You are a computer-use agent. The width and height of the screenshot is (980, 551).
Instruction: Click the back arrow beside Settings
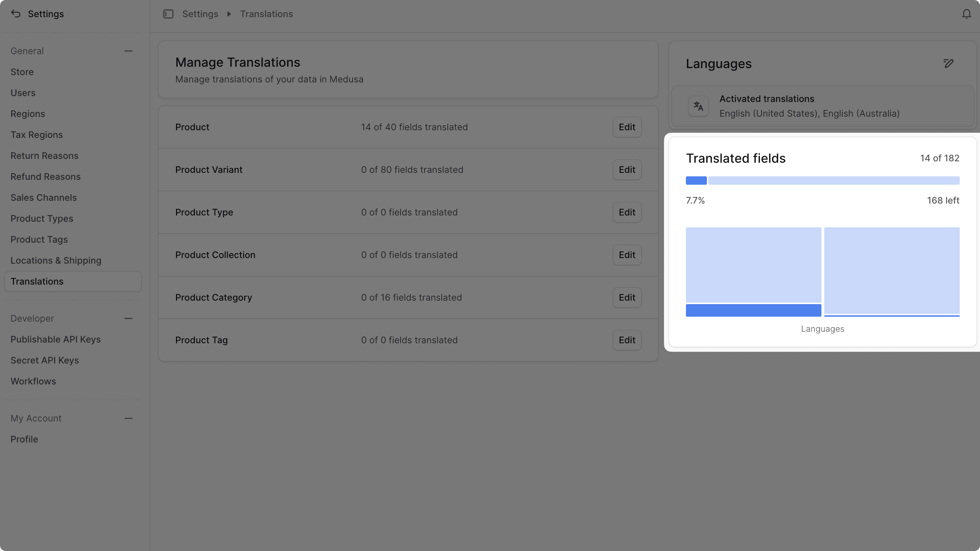coord(15,14)
